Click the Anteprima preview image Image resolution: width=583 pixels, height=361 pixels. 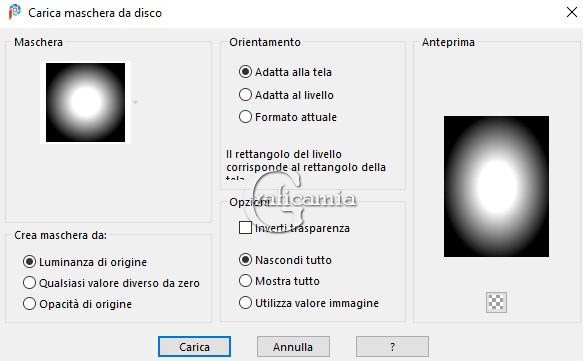point(496,186)
